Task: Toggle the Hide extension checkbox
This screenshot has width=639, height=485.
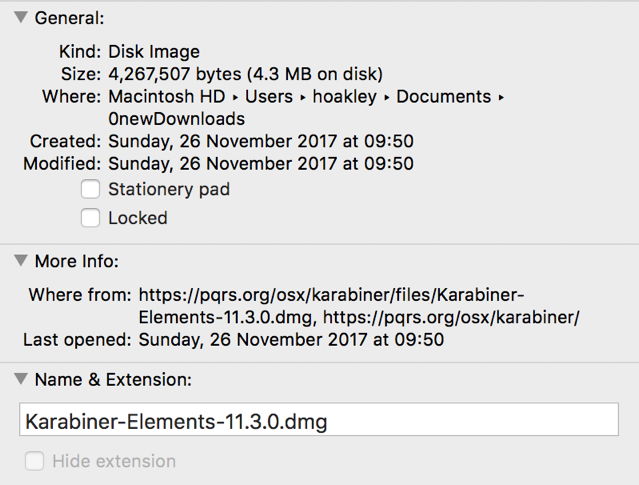Action: (35, 461)
